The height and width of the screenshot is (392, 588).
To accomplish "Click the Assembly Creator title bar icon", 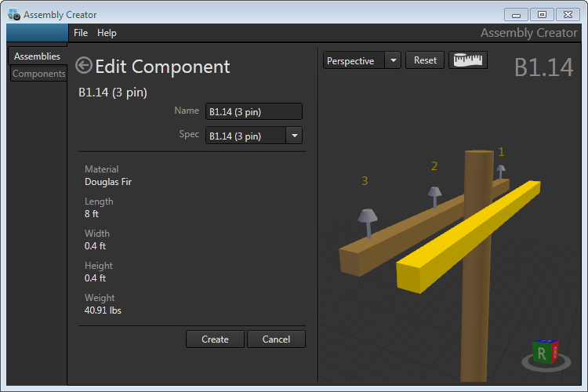I will [x=13, y=14].
